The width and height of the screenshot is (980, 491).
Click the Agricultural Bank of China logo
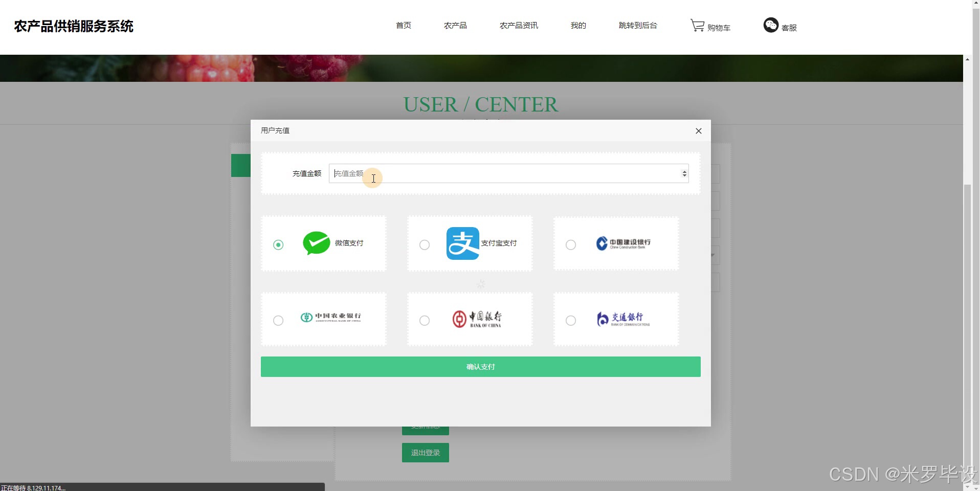point(331,318)
